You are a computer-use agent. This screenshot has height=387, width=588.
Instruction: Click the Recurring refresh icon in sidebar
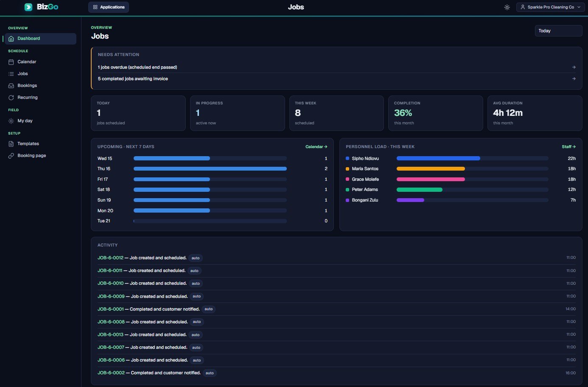(x=11, y=98)
